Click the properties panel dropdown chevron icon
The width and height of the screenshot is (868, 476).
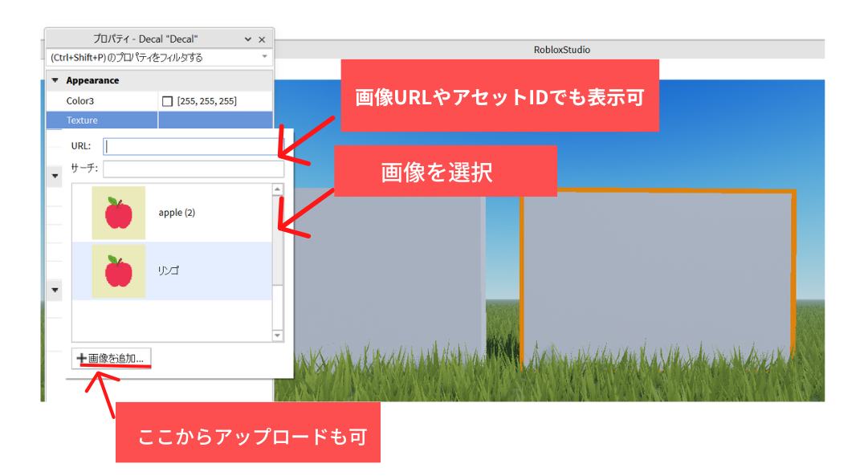[x=248, y=39]
